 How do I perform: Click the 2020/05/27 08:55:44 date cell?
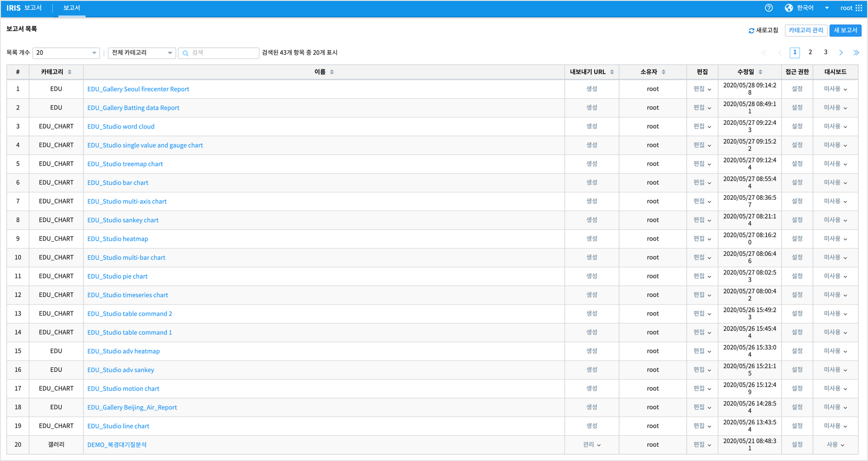tap(750, 183)
